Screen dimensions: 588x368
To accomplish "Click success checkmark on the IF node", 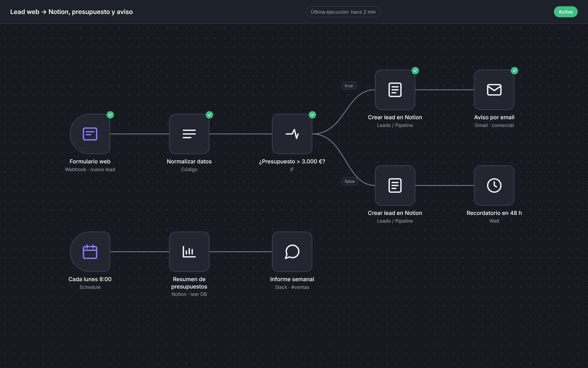I will coord(312,115).
